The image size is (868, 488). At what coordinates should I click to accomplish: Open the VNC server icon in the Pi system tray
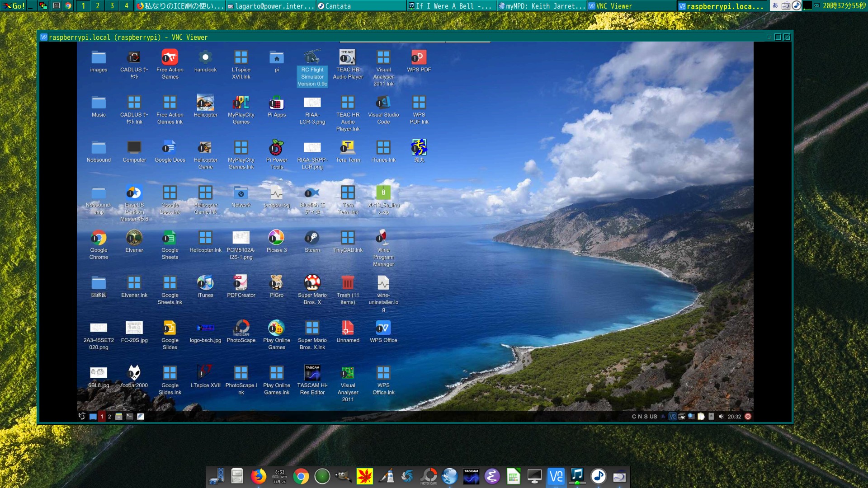(x=673, y=416)
